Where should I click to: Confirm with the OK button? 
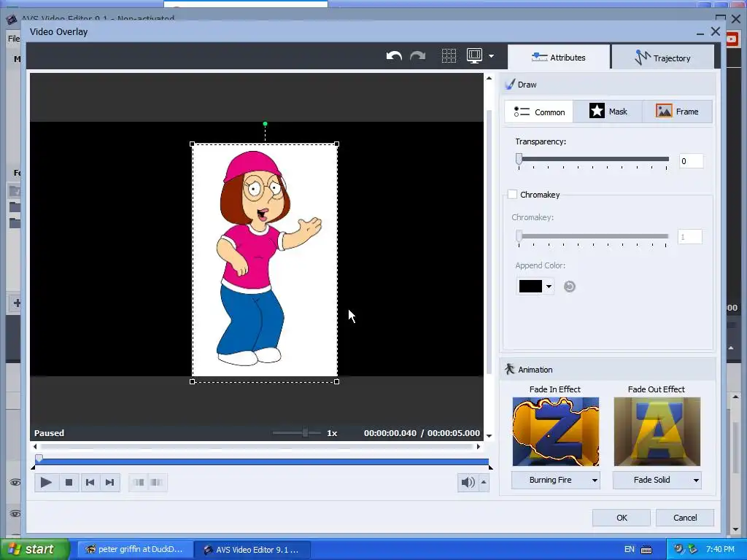click(622, 518)
